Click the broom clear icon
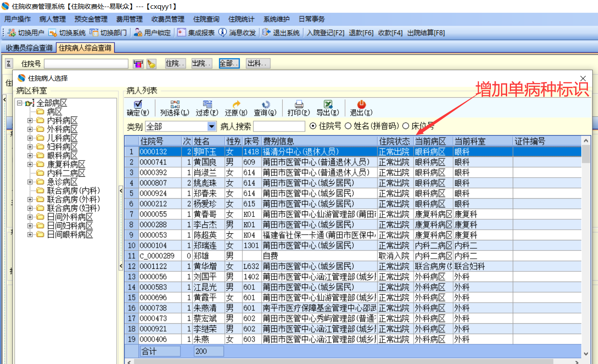This screenshot has width=598, height=364. pyautogui.click(x=151, y=64)
